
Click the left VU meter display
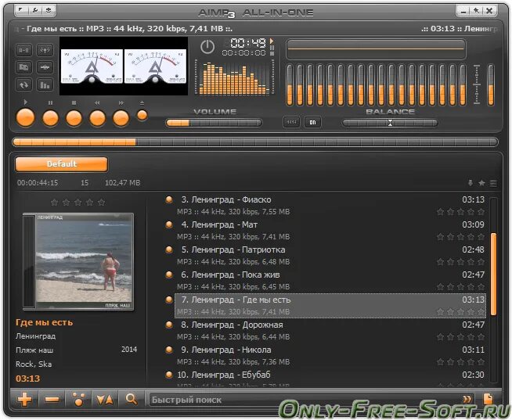click(x=92, y=67)
